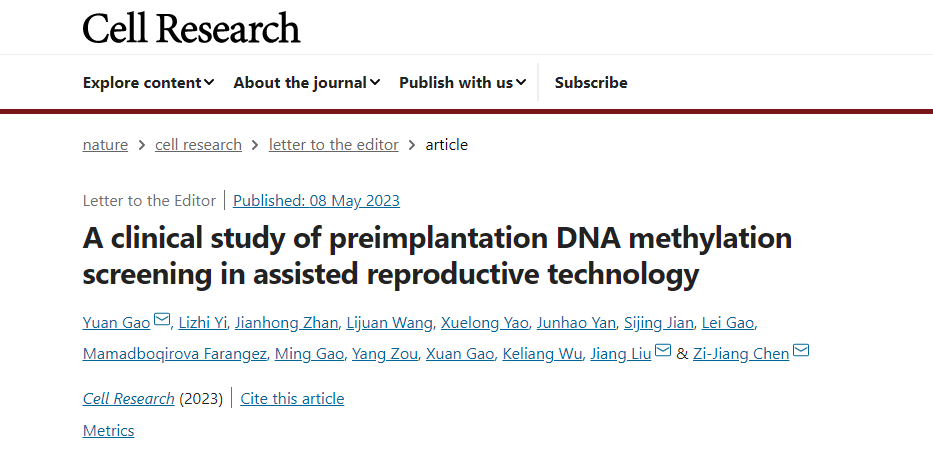View the article Metrics link

click(x=108, y=431)
